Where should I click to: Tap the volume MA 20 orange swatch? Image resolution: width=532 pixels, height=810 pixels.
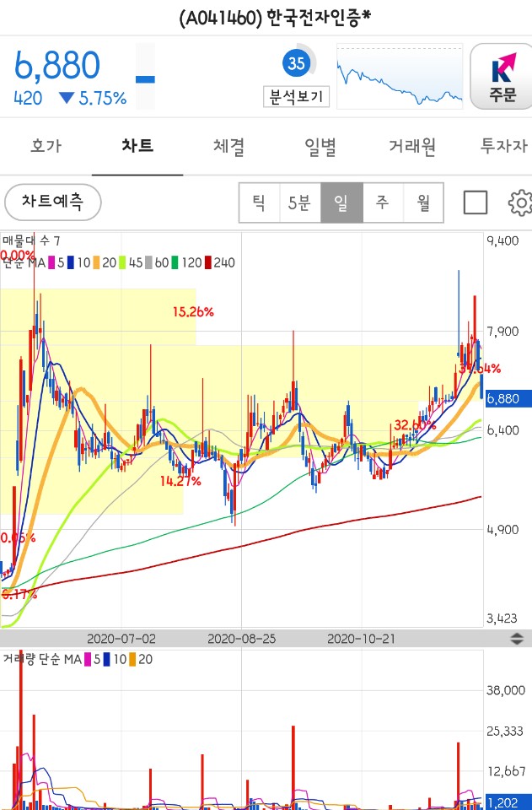(132, 660)
